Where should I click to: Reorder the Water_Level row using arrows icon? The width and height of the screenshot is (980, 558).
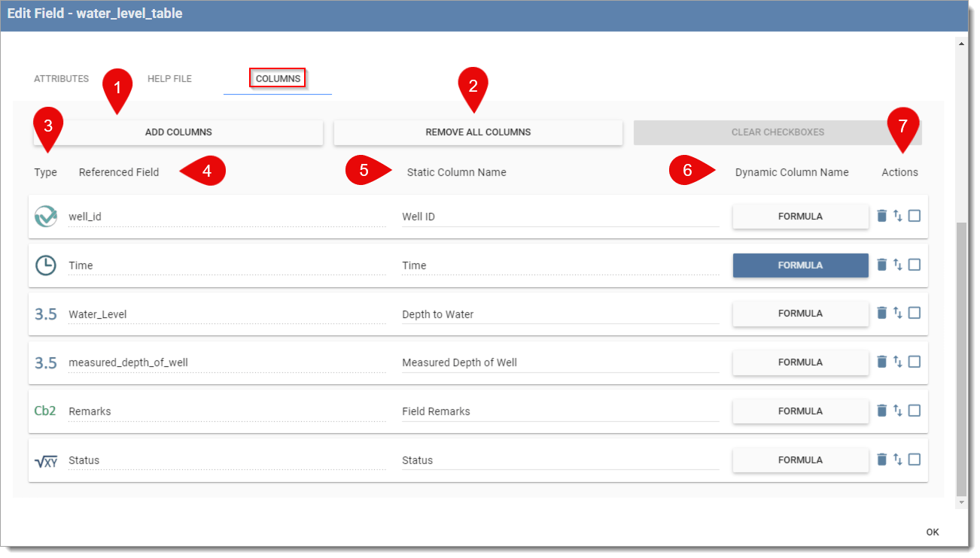coord(898,313)
